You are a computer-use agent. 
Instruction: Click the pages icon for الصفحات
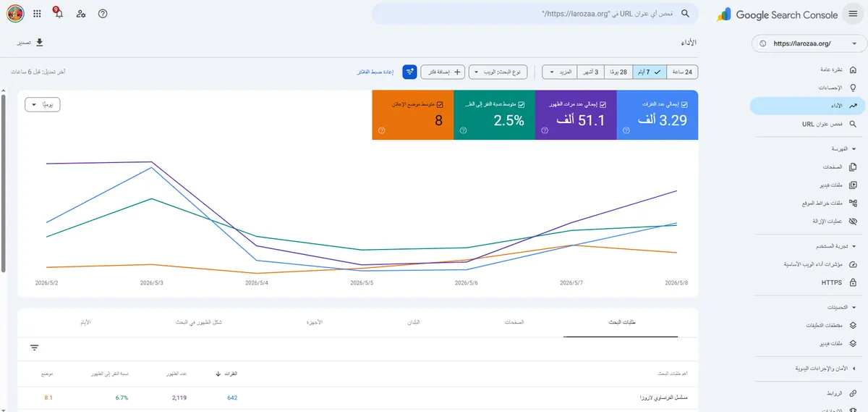click(x=853, y=167)
